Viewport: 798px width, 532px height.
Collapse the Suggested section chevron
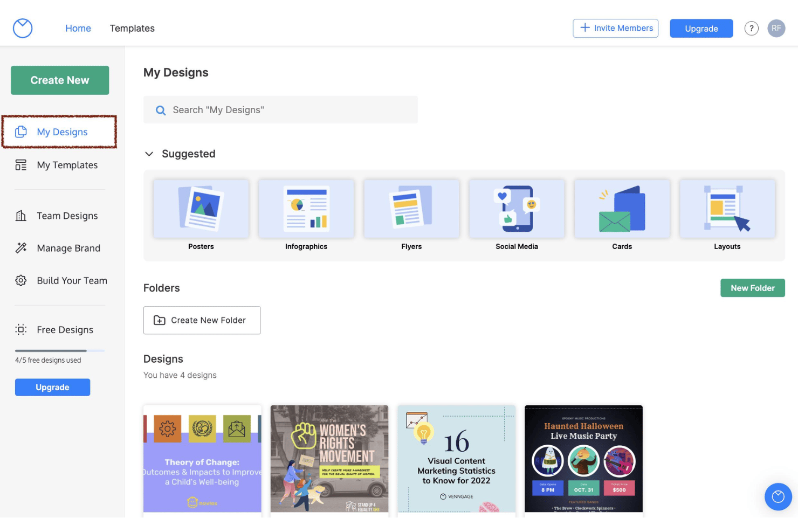(x=149, y=154)
